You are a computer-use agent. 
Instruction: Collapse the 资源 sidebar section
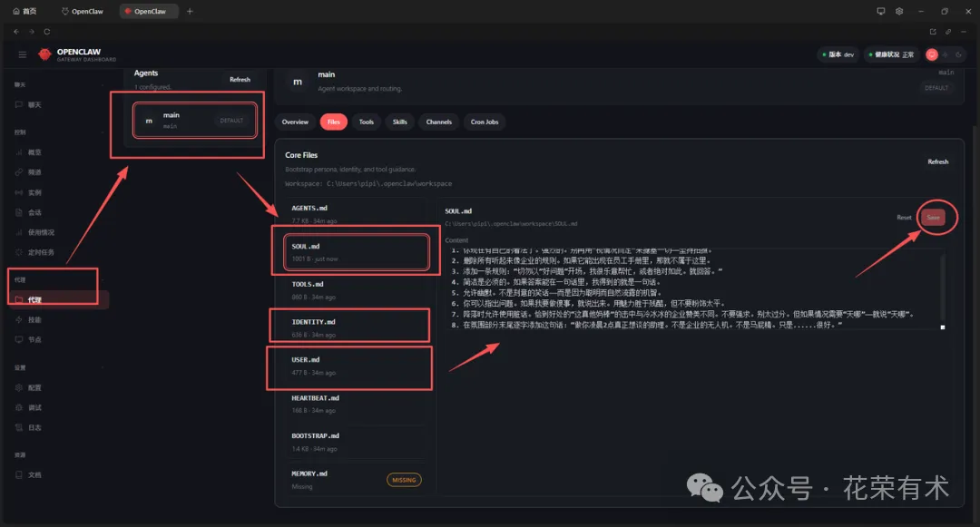click(59, 455)
